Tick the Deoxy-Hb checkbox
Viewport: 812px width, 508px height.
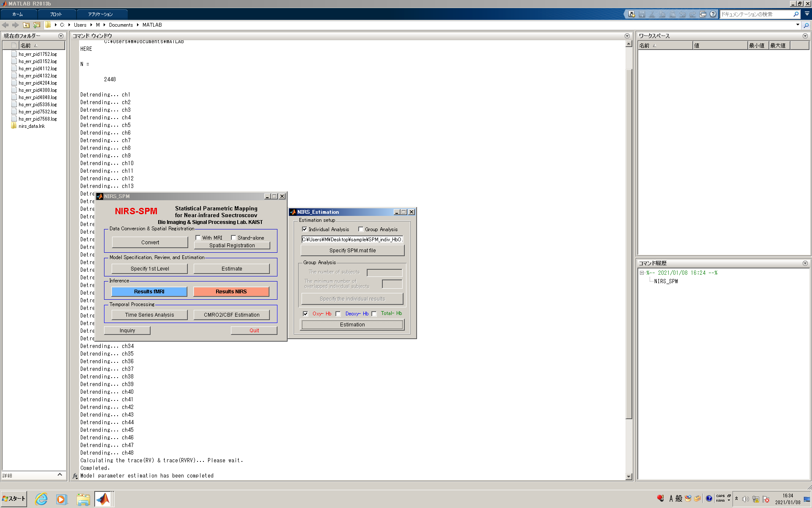(338, 314)
